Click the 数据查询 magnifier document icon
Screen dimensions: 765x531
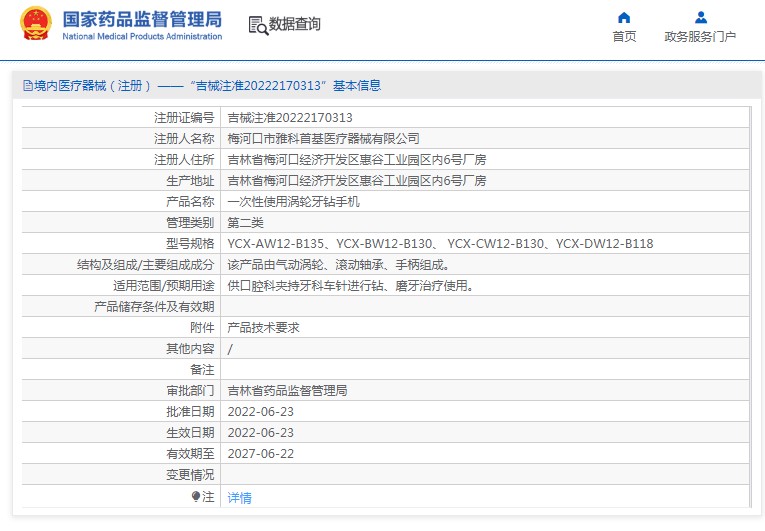pos(257,25)
